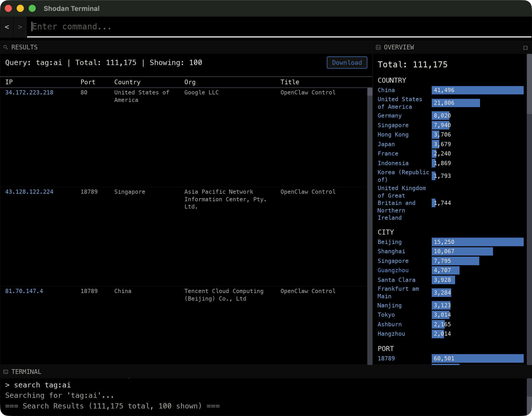Select port 18789 in port facet

(386, 359)
